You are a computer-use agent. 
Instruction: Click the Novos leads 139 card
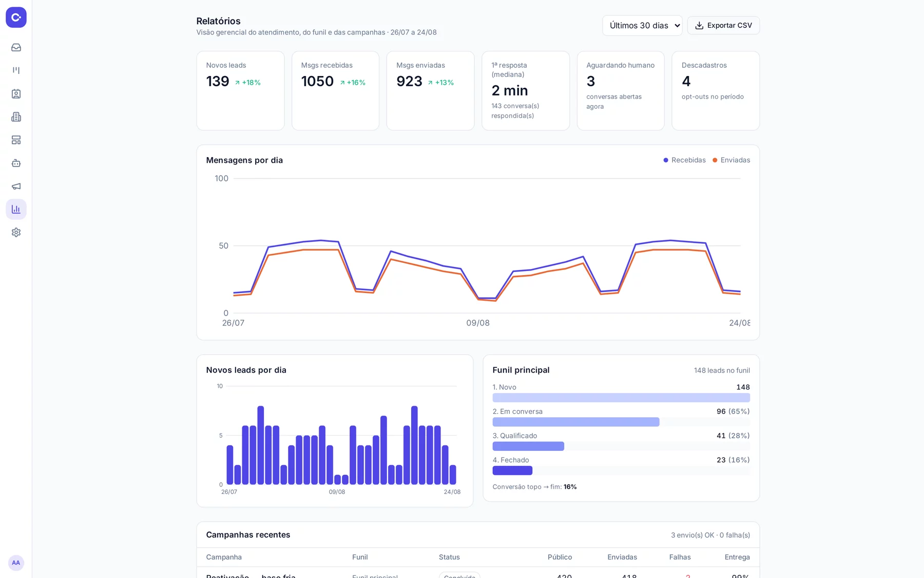click(240, 90)
